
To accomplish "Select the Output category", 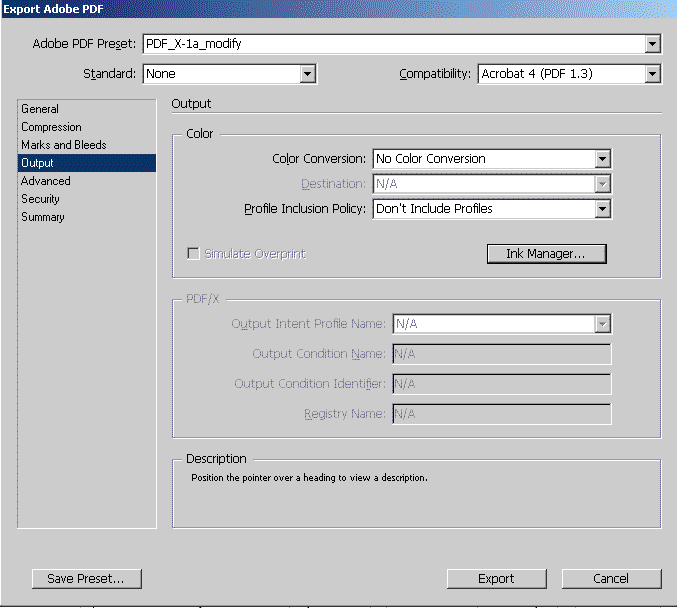I will 87,163.
